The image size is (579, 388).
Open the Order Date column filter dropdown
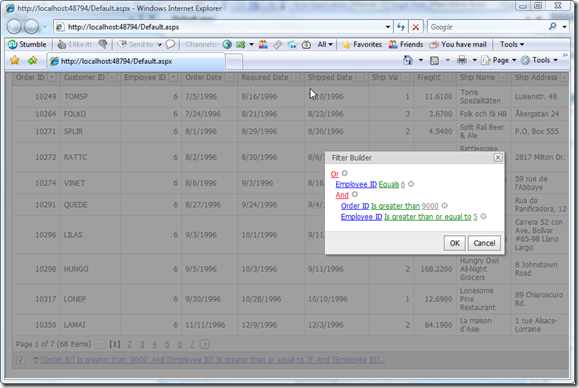[x=230, y=77]
